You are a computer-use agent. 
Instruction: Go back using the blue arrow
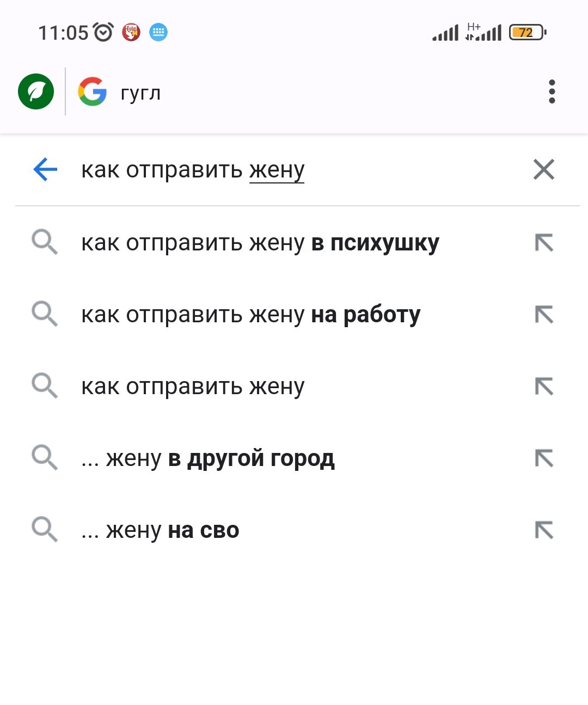(x=45, y=169)
